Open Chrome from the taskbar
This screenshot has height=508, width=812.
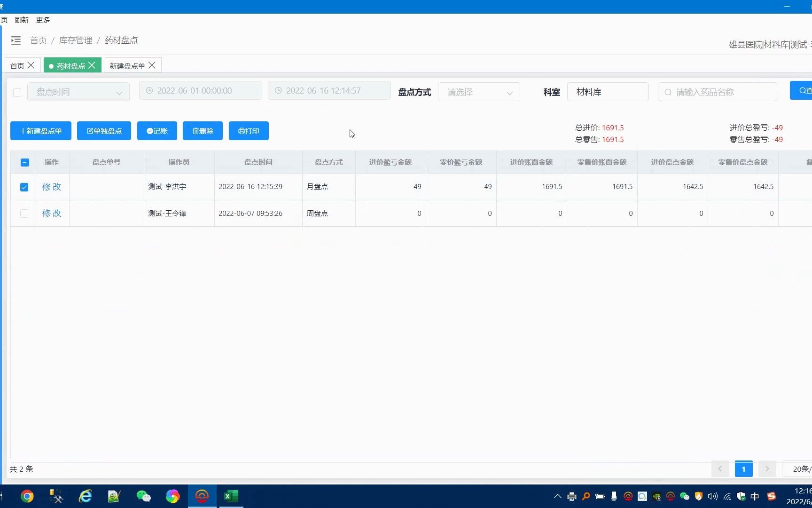[x=27, y=496]
